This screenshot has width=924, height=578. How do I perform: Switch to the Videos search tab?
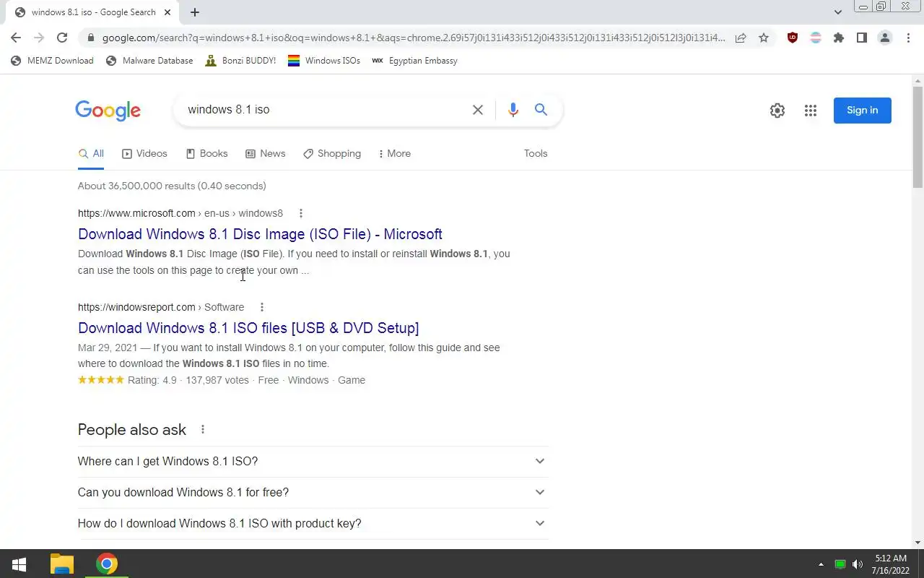144,154
